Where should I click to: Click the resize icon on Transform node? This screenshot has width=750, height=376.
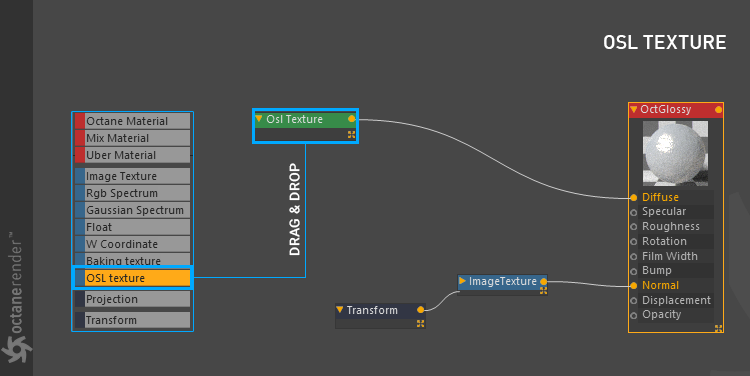pyautogui.click(x=420, y=323)
